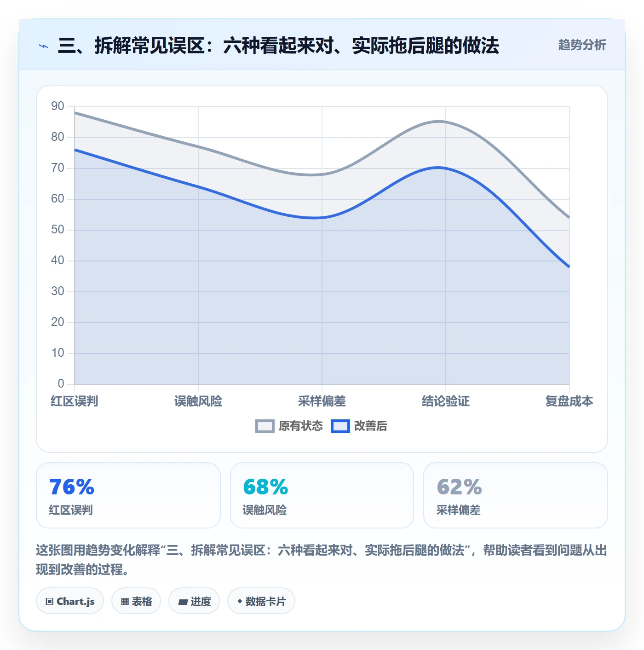Toggle the 改善后 legend swatch
The image size is (644, 650).
(340, 426)
